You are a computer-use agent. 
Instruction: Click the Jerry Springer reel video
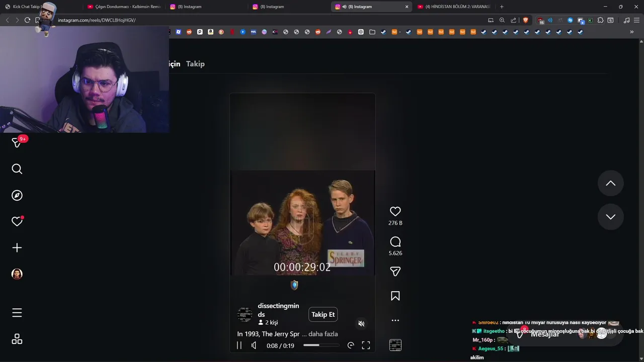click(302, 222)
